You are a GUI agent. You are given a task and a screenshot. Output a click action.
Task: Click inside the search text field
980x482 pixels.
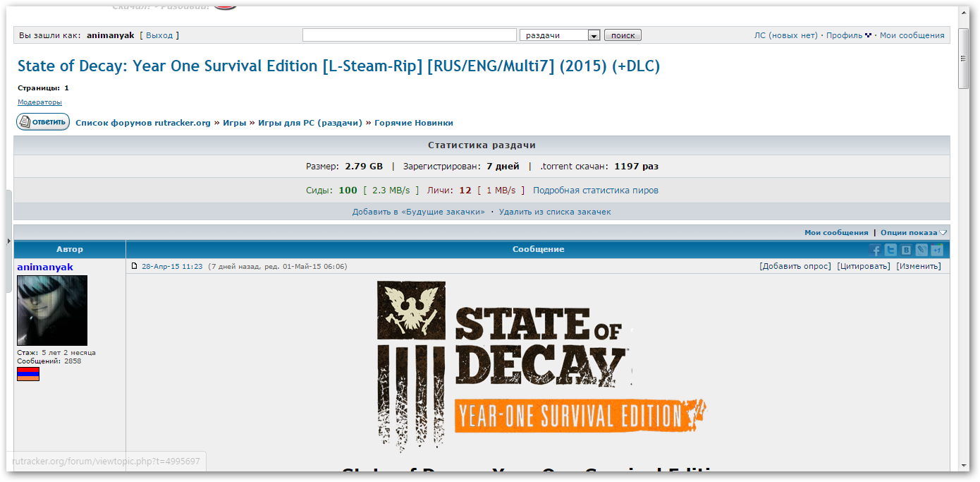pos(410,35)
